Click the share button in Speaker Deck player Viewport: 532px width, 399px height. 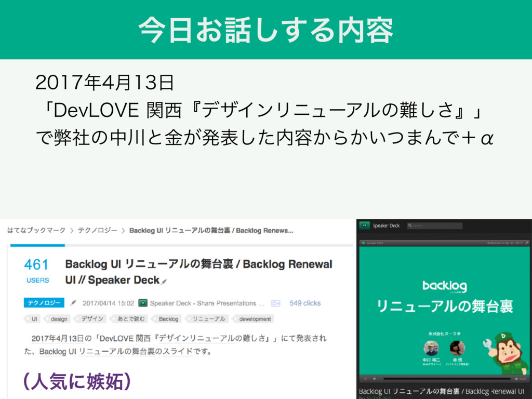click(521, 379)
